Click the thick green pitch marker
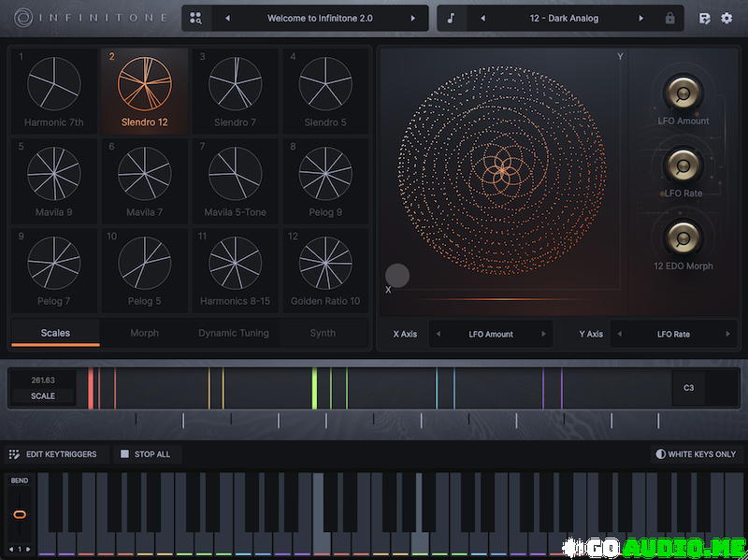 314,388
